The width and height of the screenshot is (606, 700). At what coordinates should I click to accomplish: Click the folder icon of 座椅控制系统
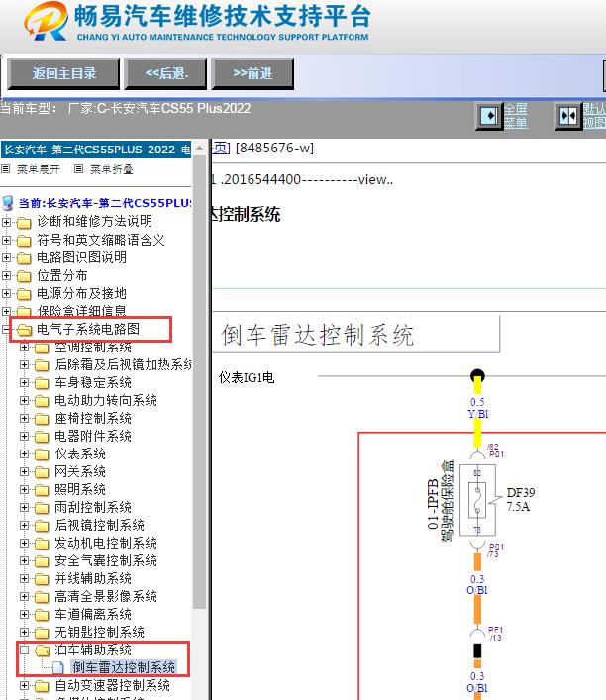42,419
